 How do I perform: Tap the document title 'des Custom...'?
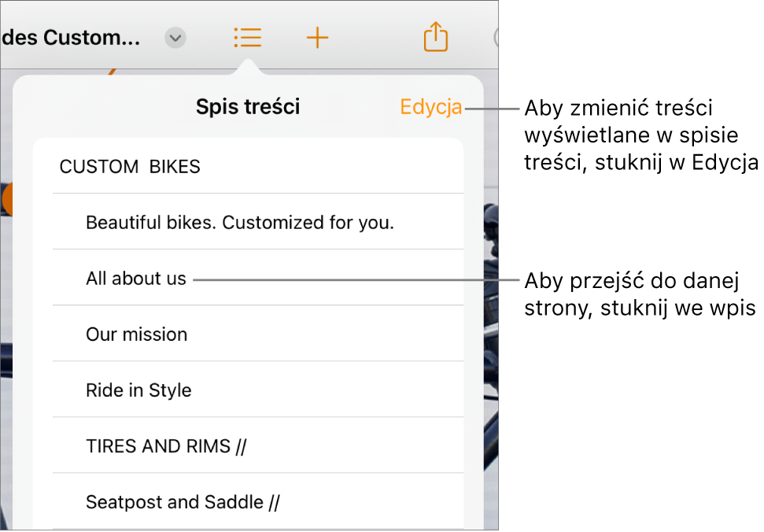[x=71, y=38]
